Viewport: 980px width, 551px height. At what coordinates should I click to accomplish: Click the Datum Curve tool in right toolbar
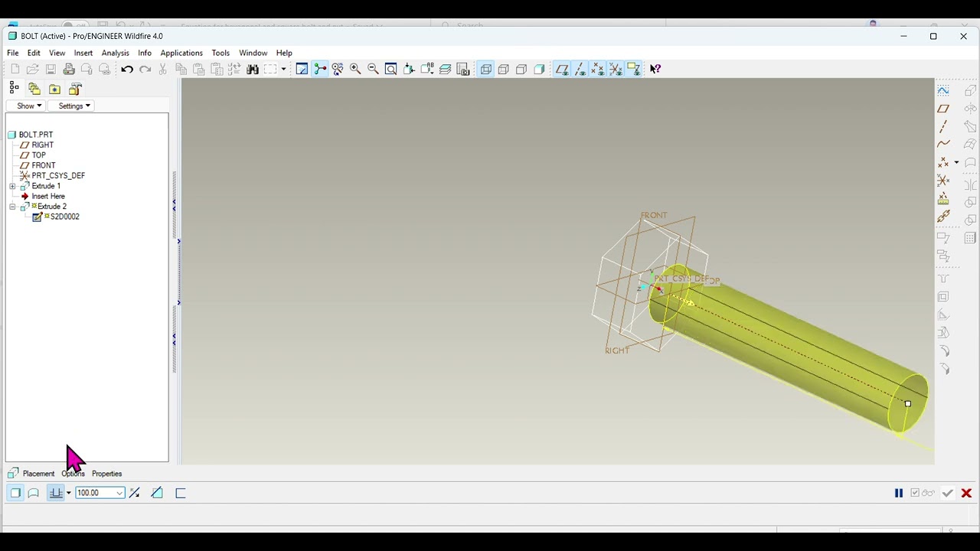(943, 144)
